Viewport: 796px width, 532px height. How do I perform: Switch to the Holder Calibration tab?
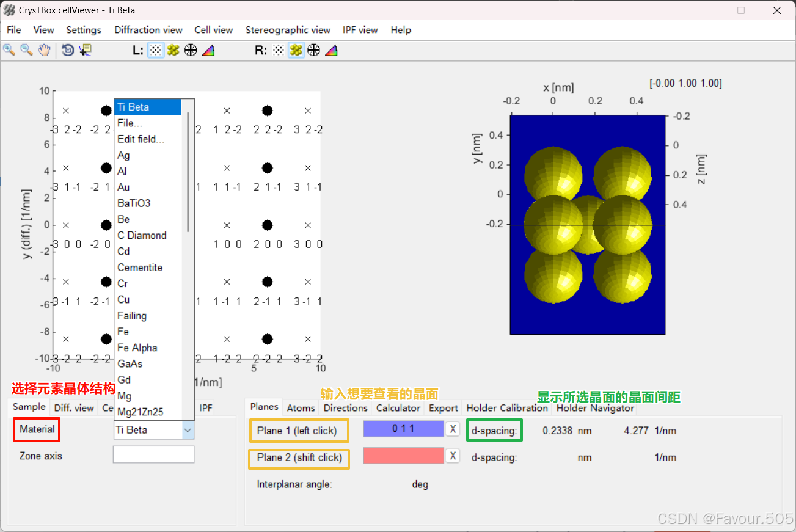click(x=507, y=408)
